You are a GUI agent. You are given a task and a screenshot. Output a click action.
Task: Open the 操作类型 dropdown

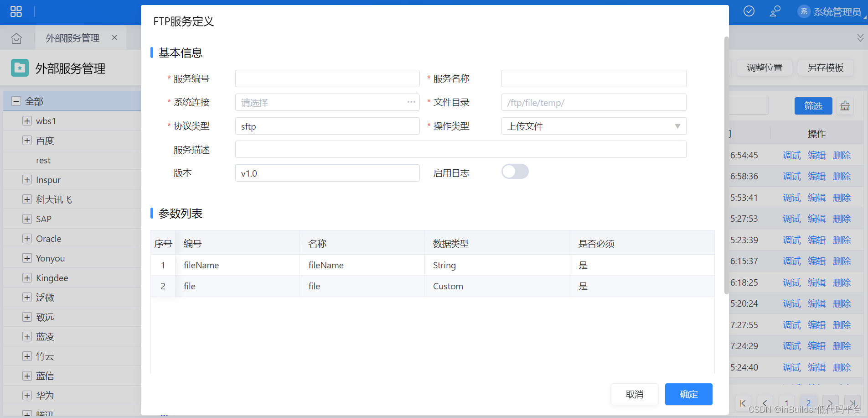594,126
